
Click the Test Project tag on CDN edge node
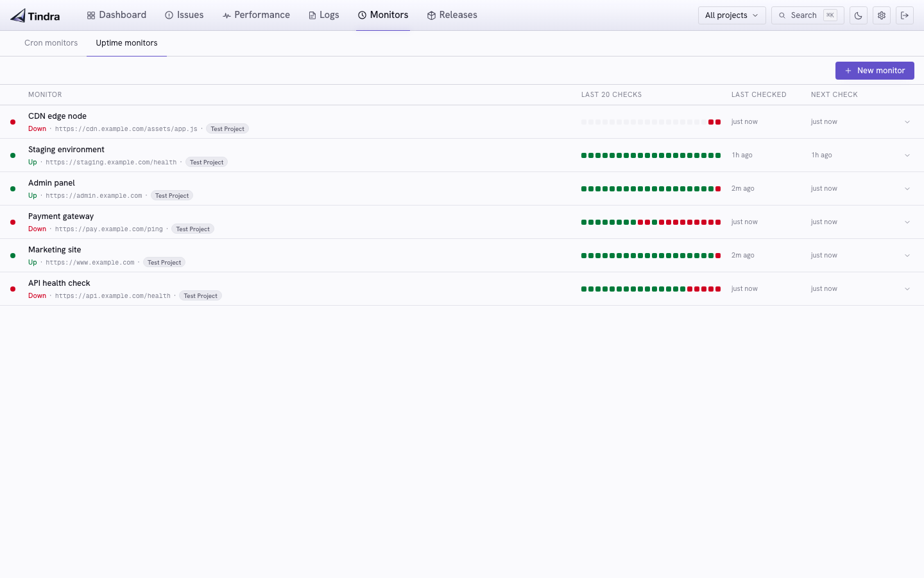tap(227, 129)
